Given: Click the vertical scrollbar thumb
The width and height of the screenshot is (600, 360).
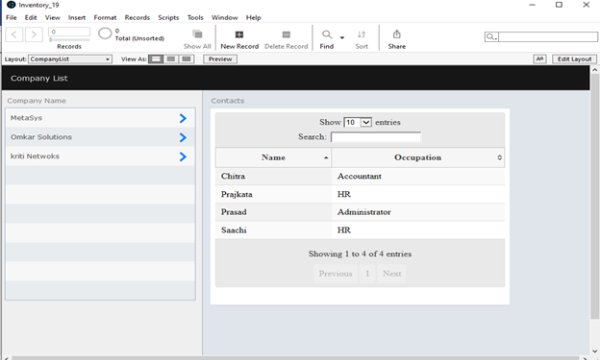Looking at the screenshot, I should coord(594,197).
